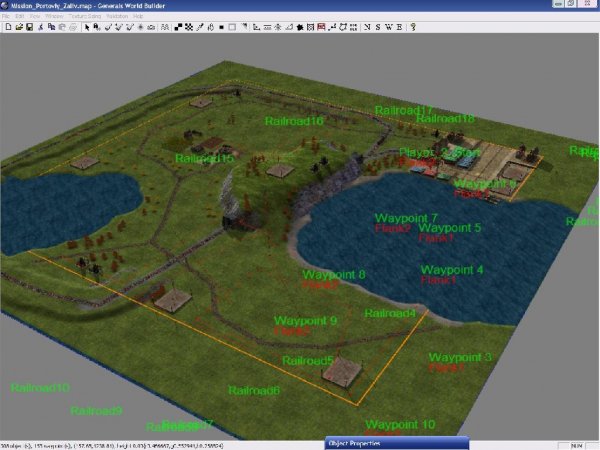Viewport: 600px width, 450px height.
Task: Click the E view direction button
Action: click(x=399, y=27)
